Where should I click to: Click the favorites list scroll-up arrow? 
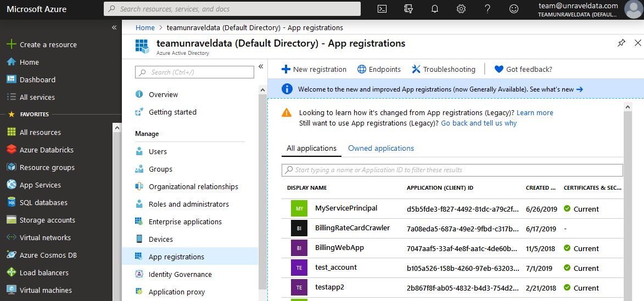pyautogui.click(x=116, y=128)
